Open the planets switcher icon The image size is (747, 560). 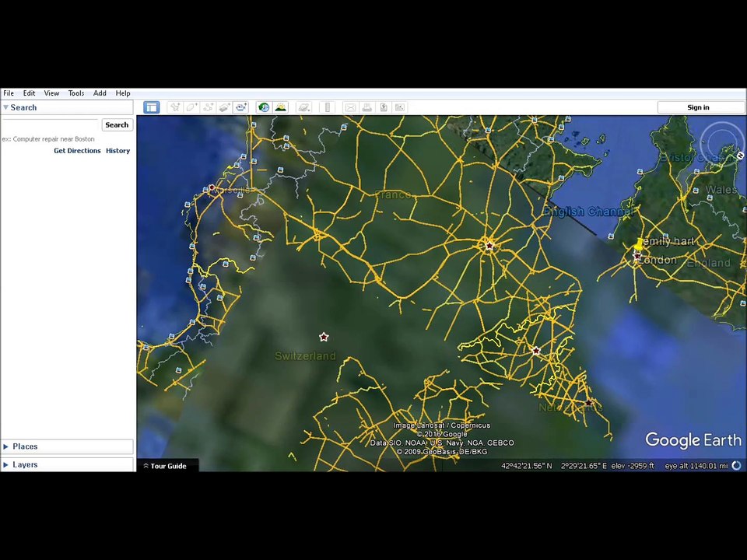tap(303, 107)
